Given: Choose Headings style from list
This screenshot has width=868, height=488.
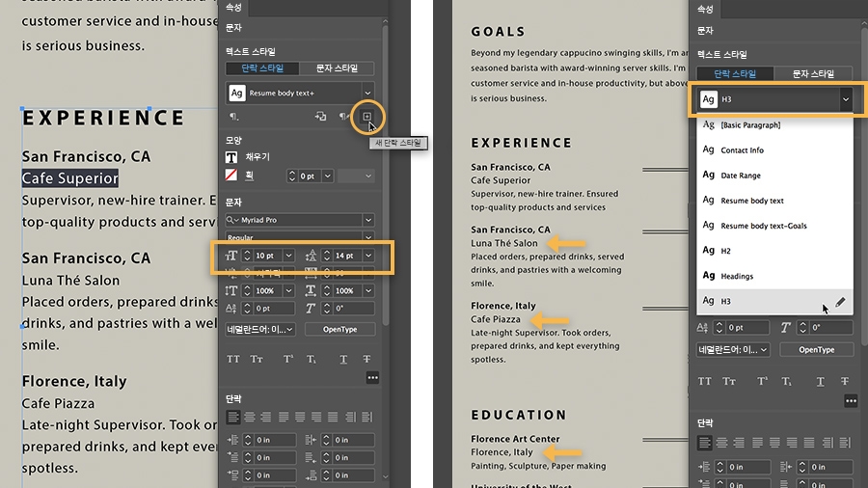Looking at the screenshot, I should (x=775, y=276).
